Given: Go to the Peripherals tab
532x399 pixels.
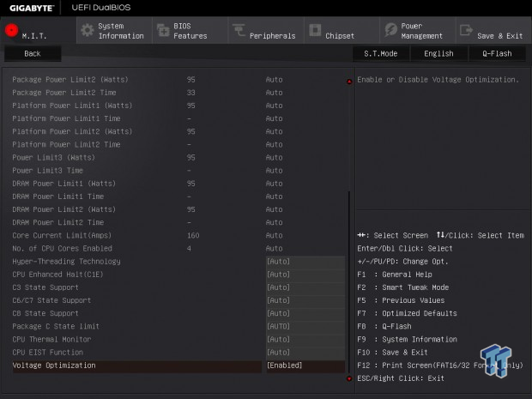Looking at the screenshot, I should (x=266, y=31).
